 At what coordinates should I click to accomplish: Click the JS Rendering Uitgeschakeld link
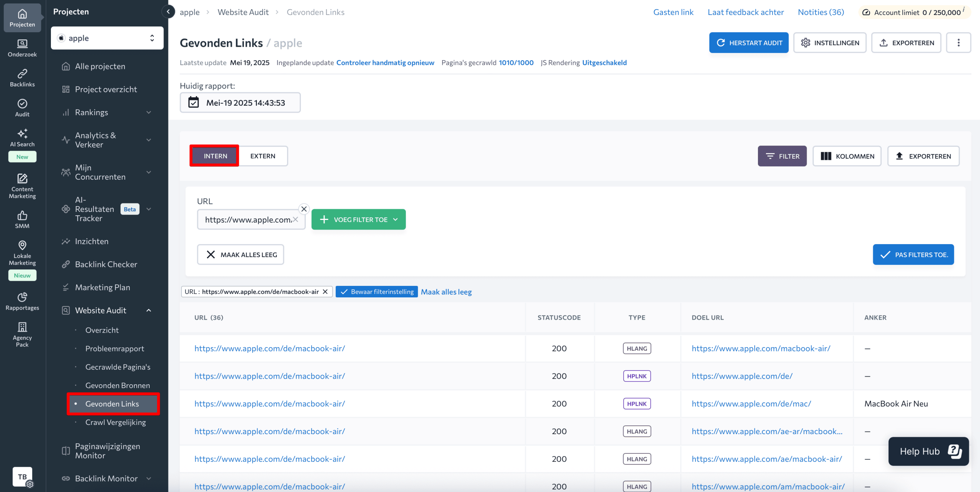pos(604,62)
